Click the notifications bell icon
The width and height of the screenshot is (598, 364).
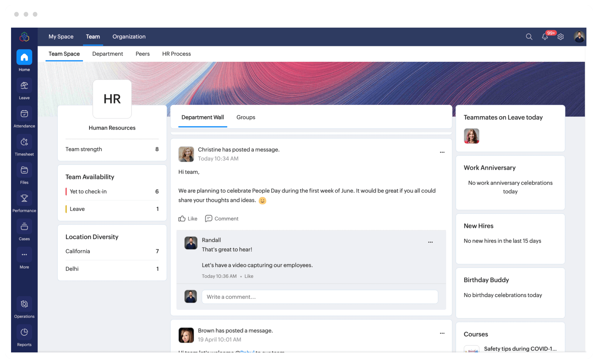545,37
